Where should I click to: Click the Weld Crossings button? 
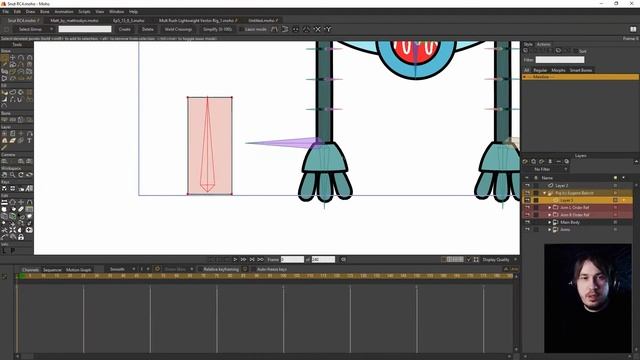tap(178, 29)
